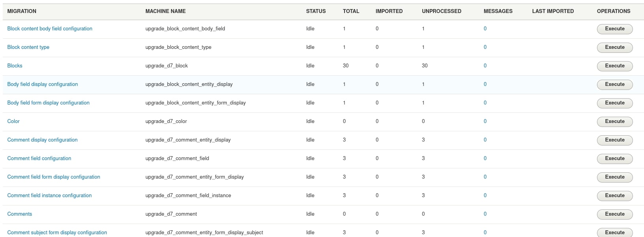The width and height of the screenshot is (644, 237).
Task: Open Comment field form display configuration link
Action: tap(54, 177)
